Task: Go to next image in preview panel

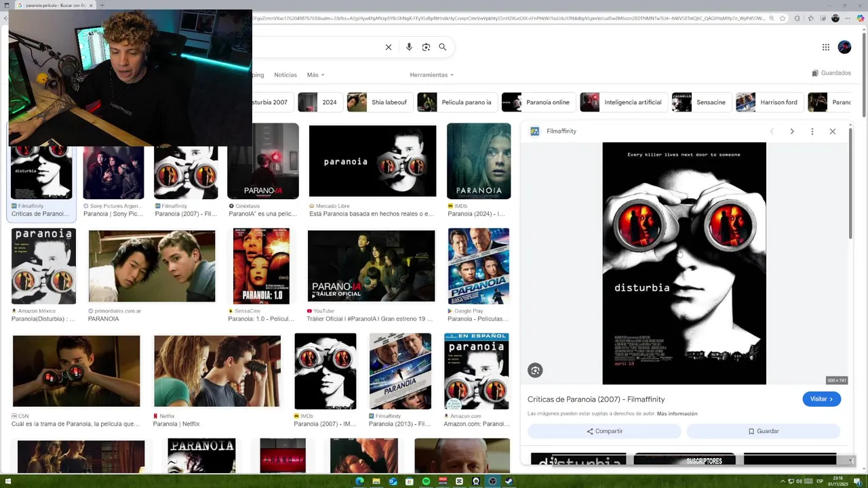Action: pos(792,131)
